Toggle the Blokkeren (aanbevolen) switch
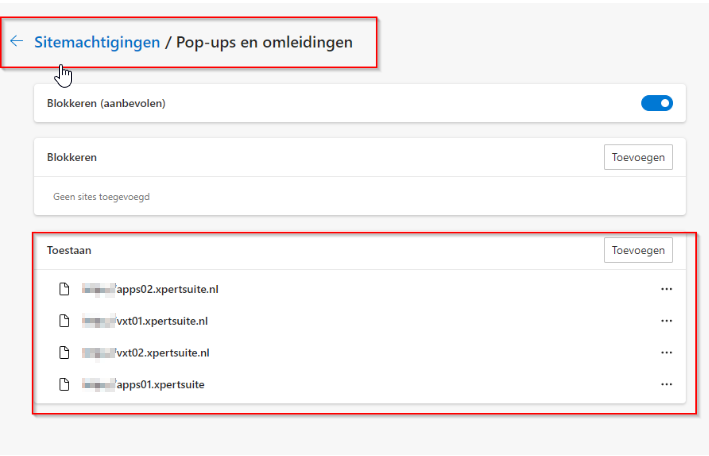The image size is (709, 456). click(657, 103)
